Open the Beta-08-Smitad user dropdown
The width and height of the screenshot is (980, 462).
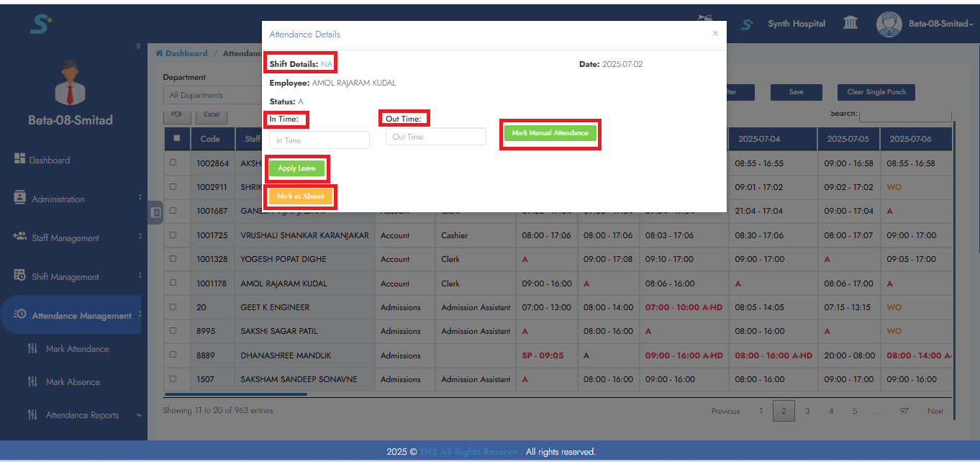coord(940,24)
